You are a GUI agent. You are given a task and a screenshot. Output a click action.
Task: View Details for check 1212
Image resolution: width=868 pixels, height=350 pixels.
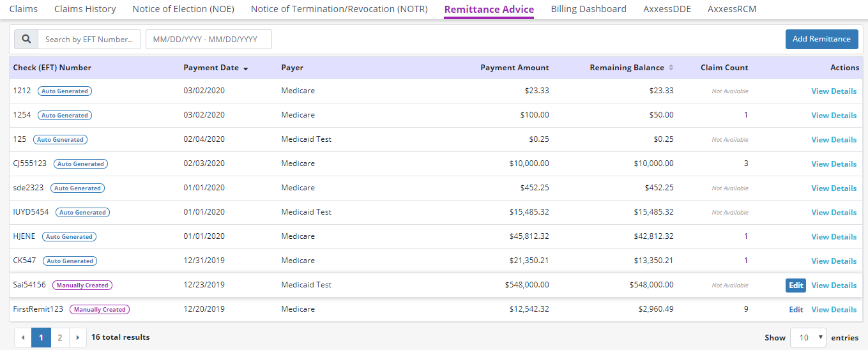pos(834,91)
